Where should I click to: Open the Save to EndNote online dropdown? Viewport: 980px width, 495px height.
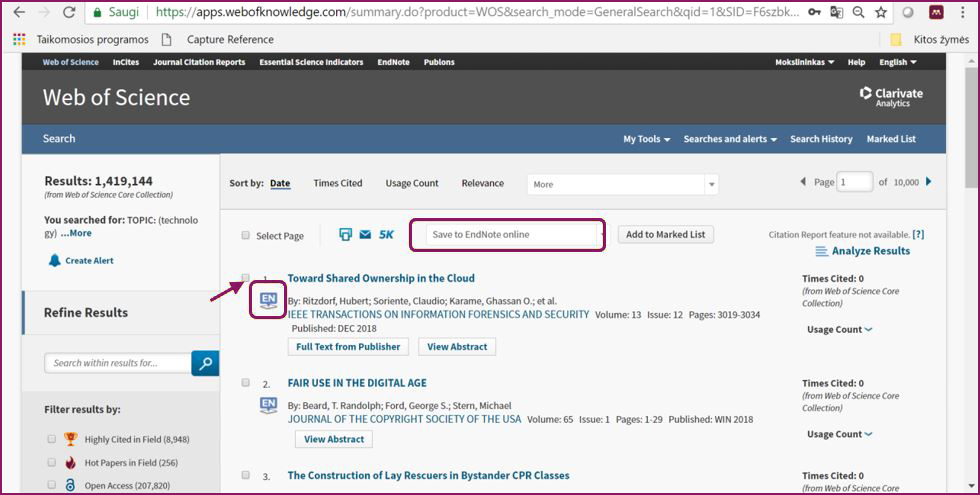point(508,235)
